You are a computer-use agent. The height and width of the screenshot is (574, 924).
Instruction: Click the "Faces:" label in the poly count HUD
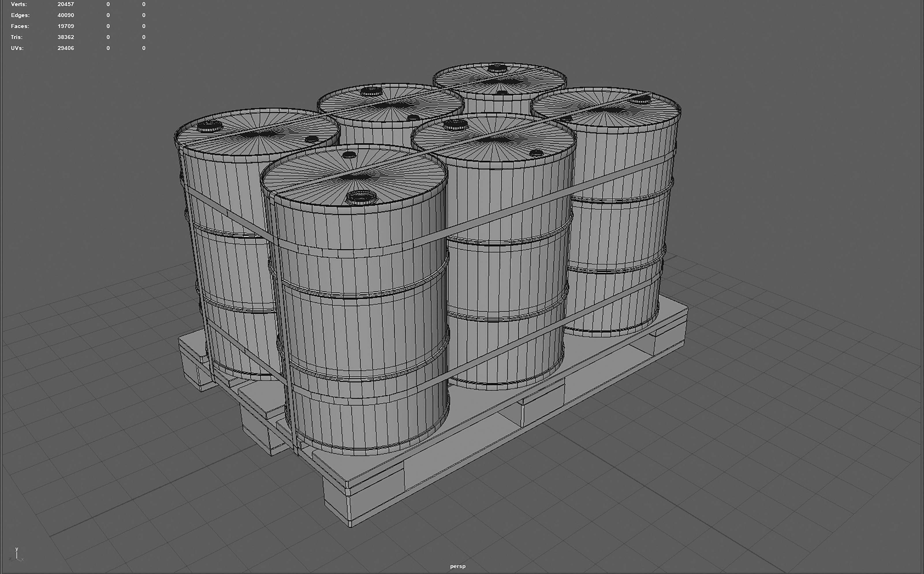click(x=20, y=26)
